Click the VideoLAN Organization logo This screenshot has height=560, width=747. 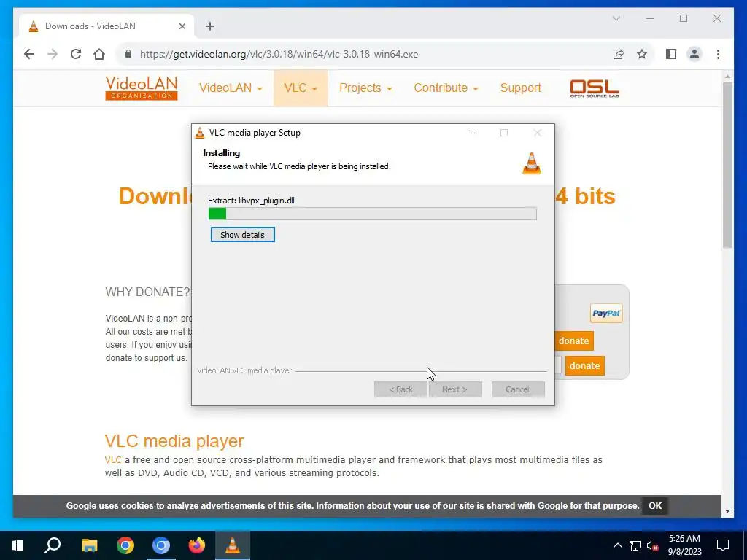pyautogui.click(x=142, y=88)
